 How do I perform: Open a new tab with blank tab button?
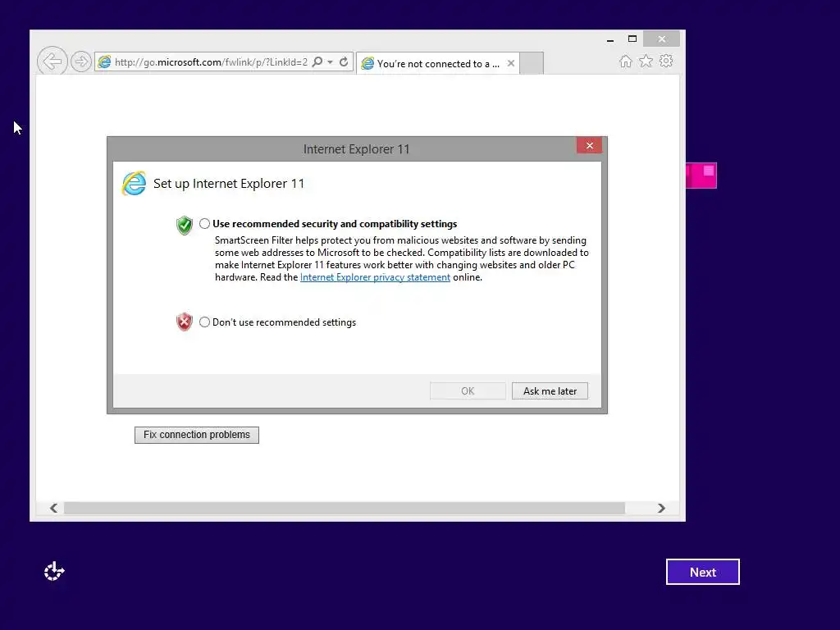click(x=532, y=63)
